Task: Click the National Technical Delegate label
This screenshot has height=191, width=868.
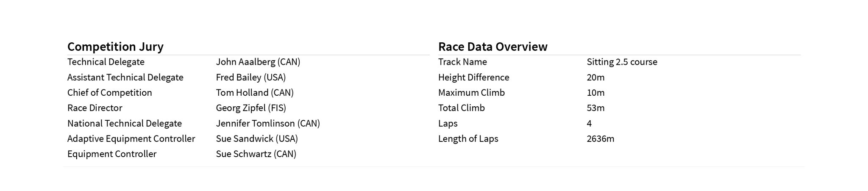Action: [124, 124]
